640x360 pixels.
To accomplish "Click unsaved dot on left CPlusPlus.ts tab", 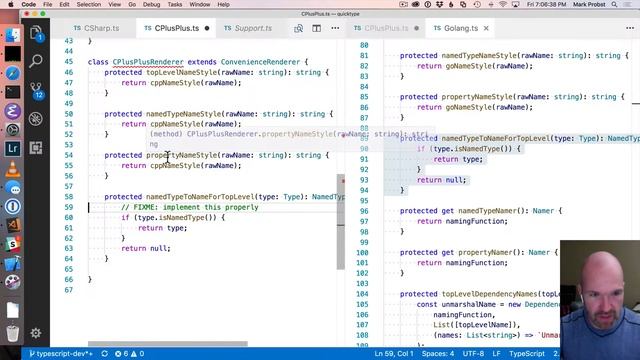I will (x=207, y=28).
